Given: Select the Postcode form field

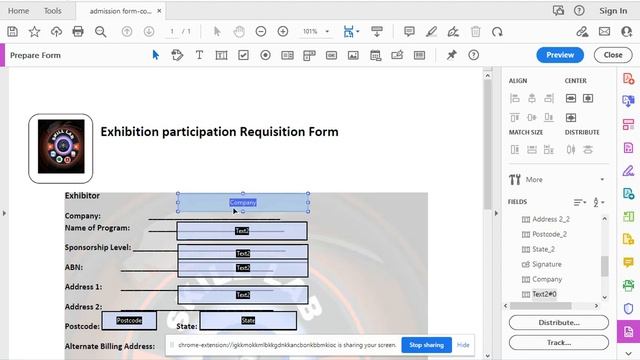Looking at the screenshot, I should [x=129, y=320].
